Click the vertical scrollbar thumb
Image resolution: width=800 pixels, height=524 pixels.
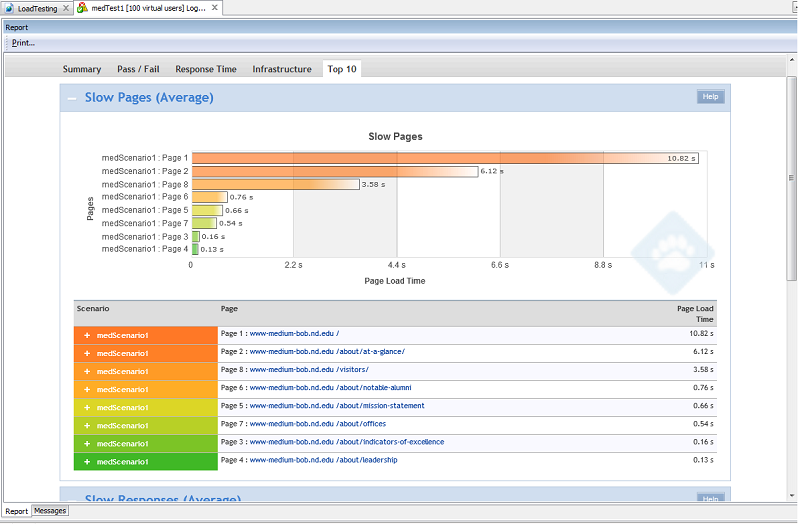[x=791, y=178]
